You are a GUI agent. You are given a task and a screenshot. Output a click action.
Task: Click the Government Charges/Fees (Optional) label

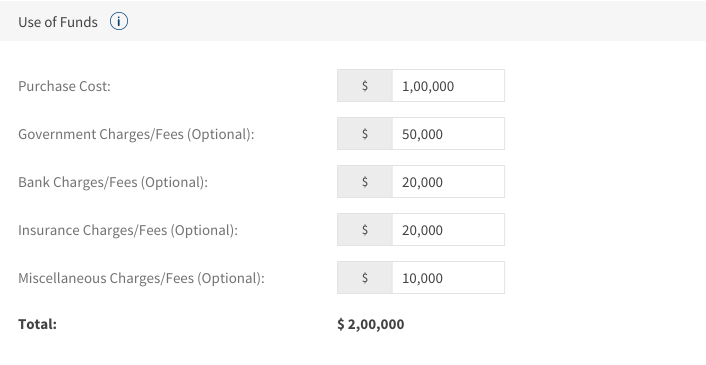pyautogui.click(x=136, y=134)
